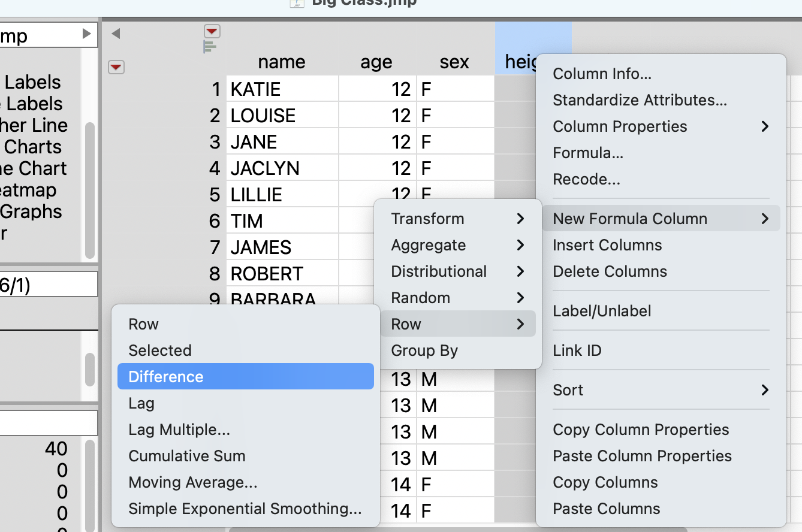Image resolution: width=802 pixels, height=532 pixels.
Task: Choose Group By menu item
Action: click(424, 350)
